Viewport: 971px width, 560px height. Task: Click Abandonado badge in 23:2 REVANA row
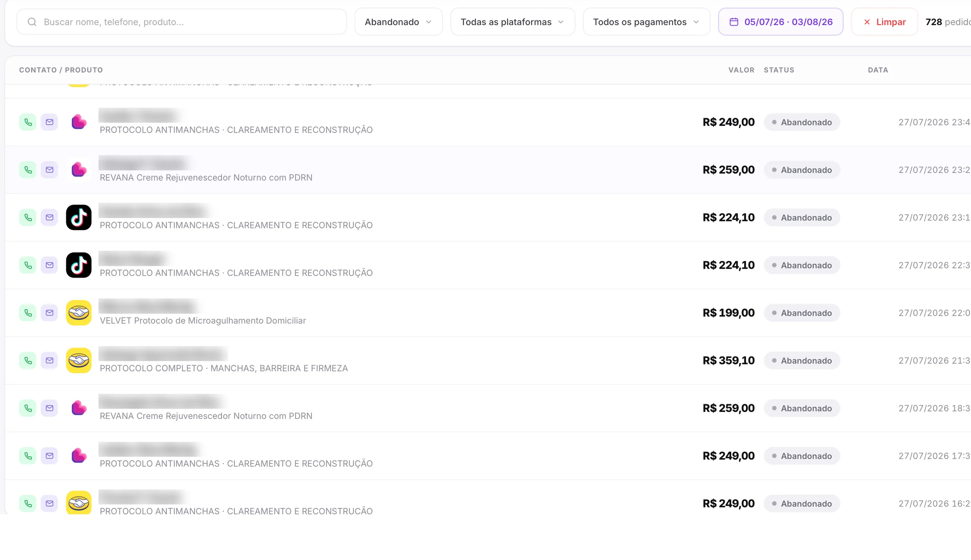(x=802, y=170)
